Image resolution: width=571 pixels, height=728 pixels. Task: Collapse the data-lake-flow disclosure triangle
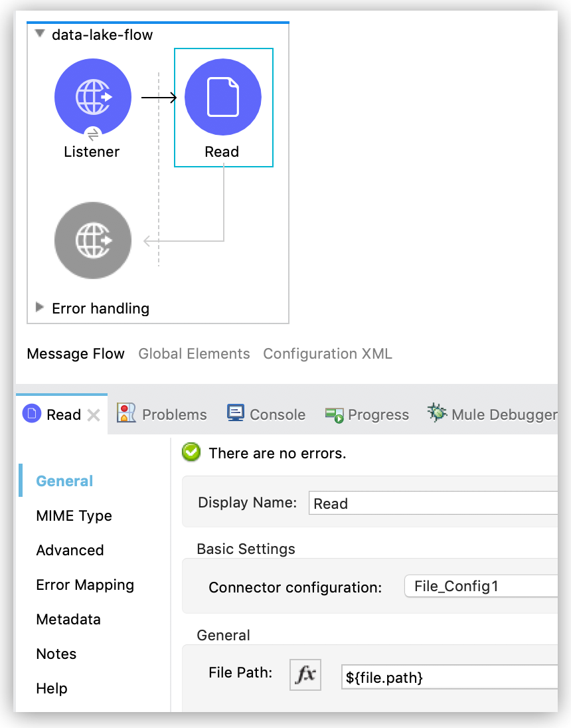(39, 35)
